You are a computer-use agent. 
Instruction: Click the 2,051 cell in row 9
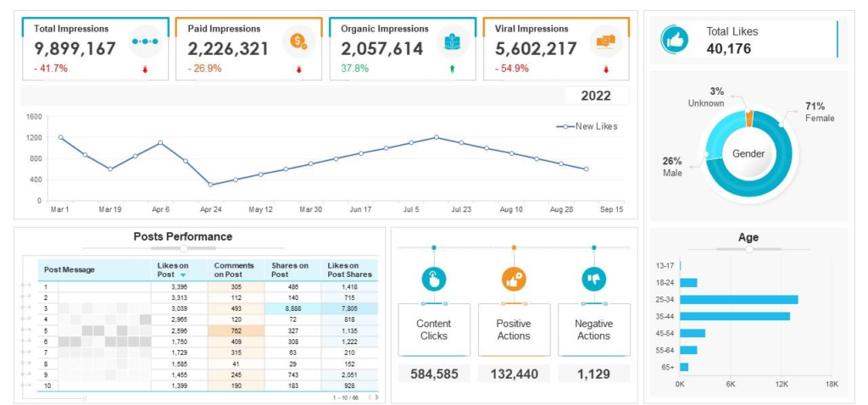(349, 374)
